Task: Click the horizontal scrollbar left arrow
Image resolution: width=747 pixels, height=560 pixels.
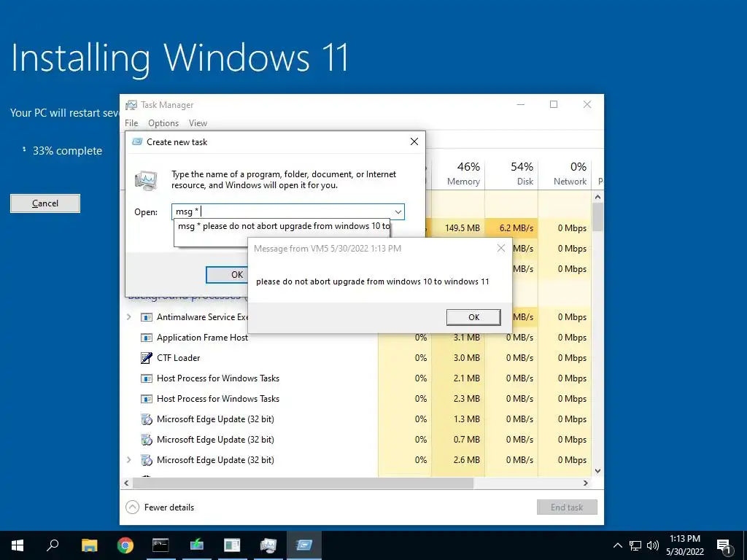Action: point(126,483)
